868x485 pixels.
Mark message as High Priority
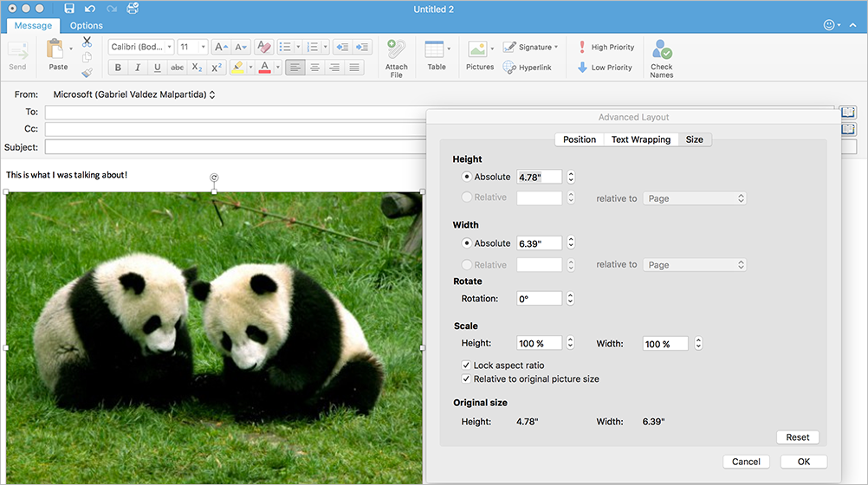[x=605, y=48]
